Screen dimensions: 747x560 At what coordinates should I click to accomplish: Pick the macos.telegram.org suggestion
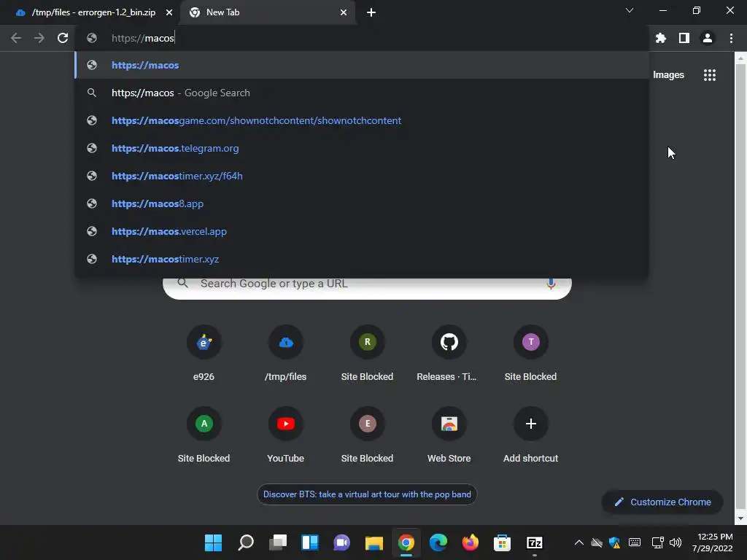[362, 148]
